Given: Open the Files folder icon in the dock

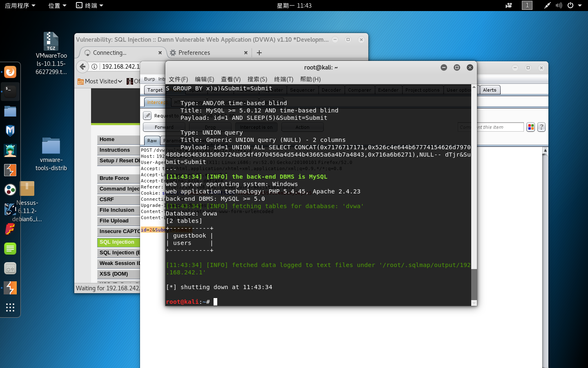Looking at the screenshot, I should coord(10,111).
